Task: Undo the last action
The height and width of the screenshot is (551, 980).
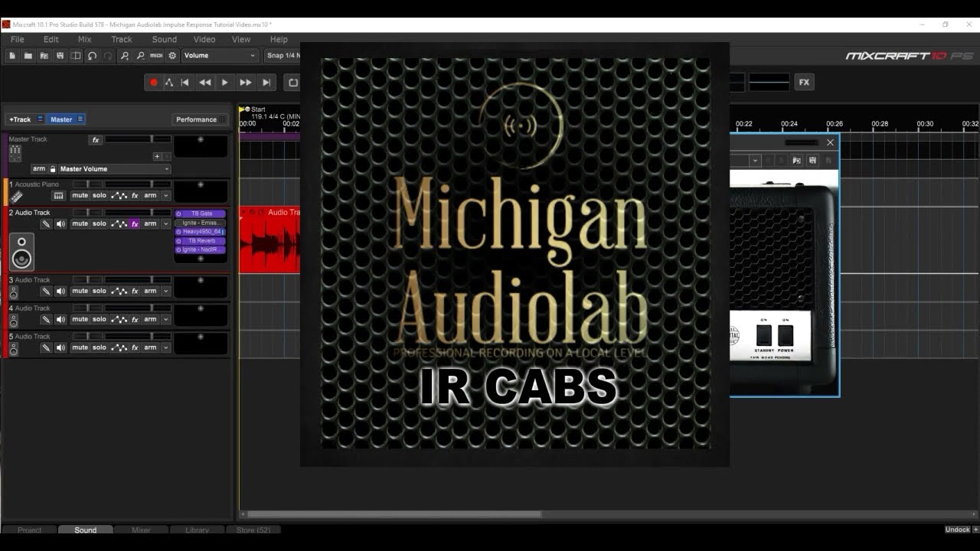Action: tap(92, 56)
